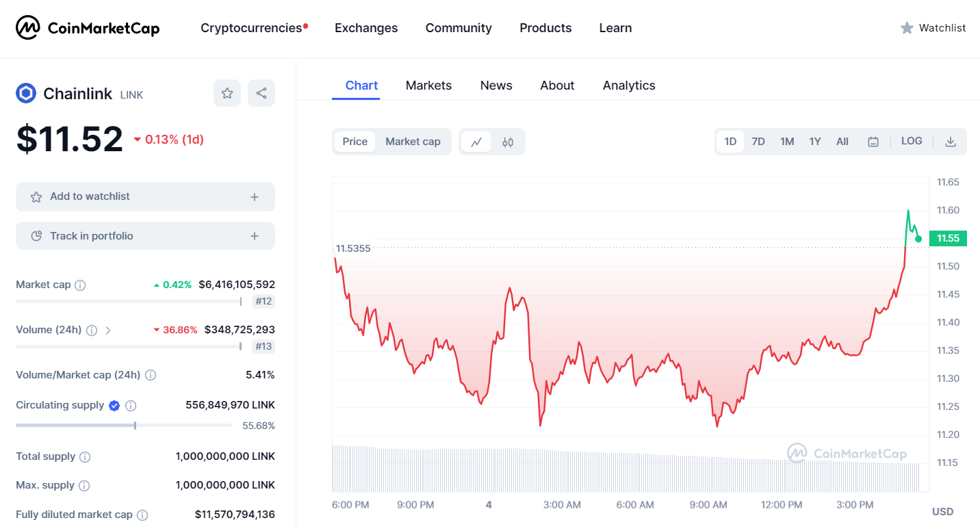Select the line chart icon
The height and width of the screenshot is (531, 980).
[x=476, y=142]
